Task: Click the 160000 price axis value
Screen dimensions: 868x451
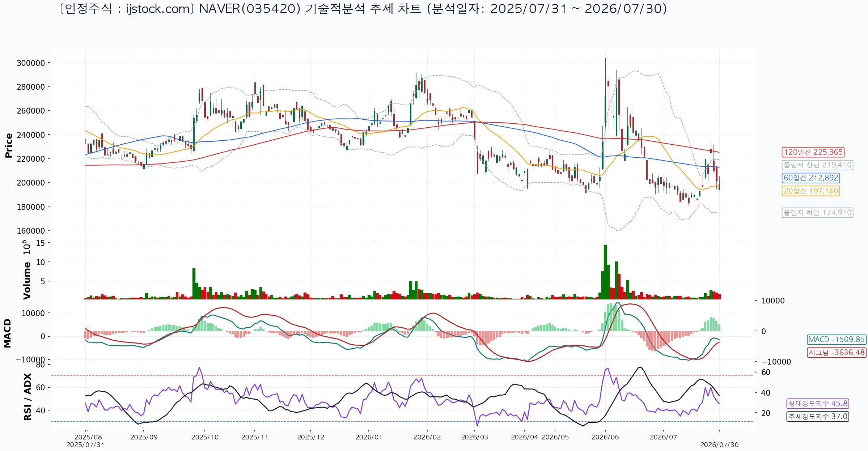Action: coord(31,231)
